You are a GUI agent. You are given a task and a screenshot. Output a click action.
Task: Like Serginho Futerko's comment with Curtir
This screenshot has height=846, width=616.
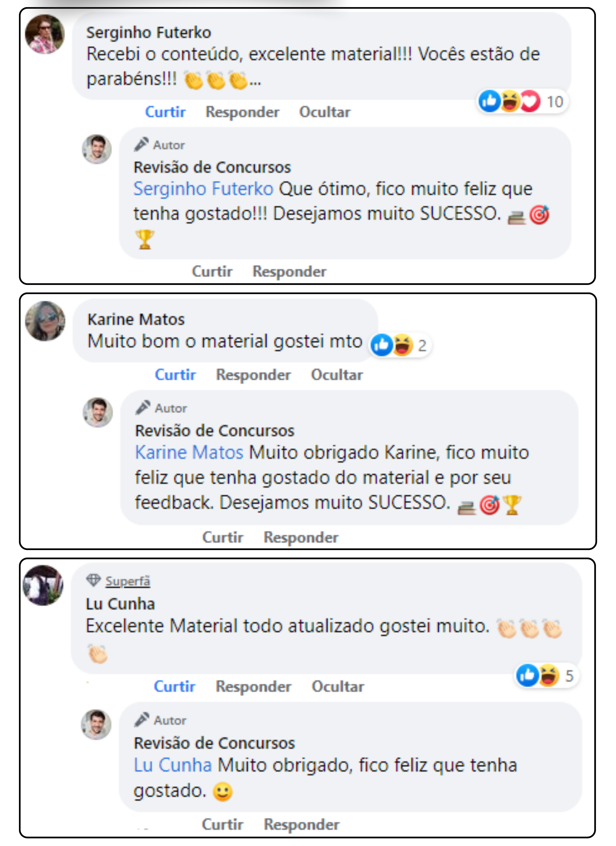(165, 112)
